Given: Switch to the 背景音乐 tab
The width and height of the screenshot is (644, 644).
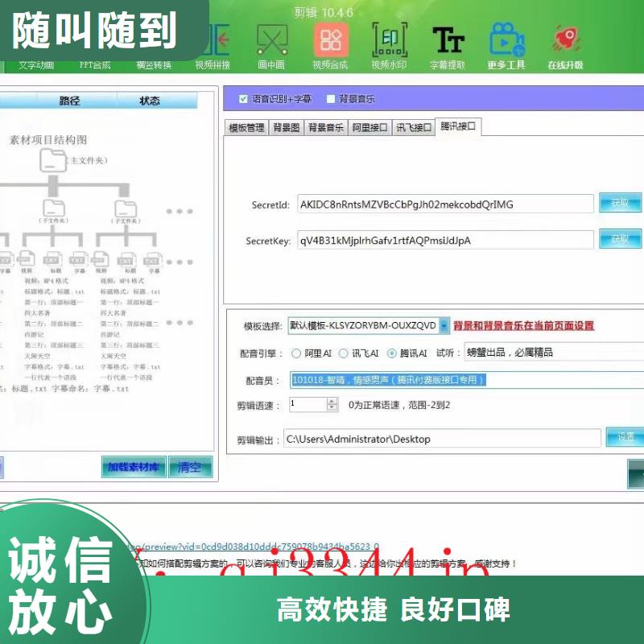Looking at the screenshot, I should pos(326,128).
